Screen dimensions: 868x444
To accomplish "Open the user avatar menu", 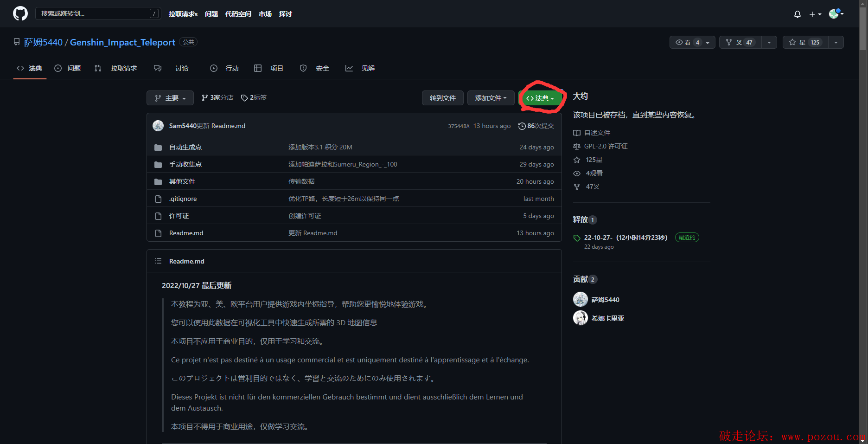I will point(836,14).
